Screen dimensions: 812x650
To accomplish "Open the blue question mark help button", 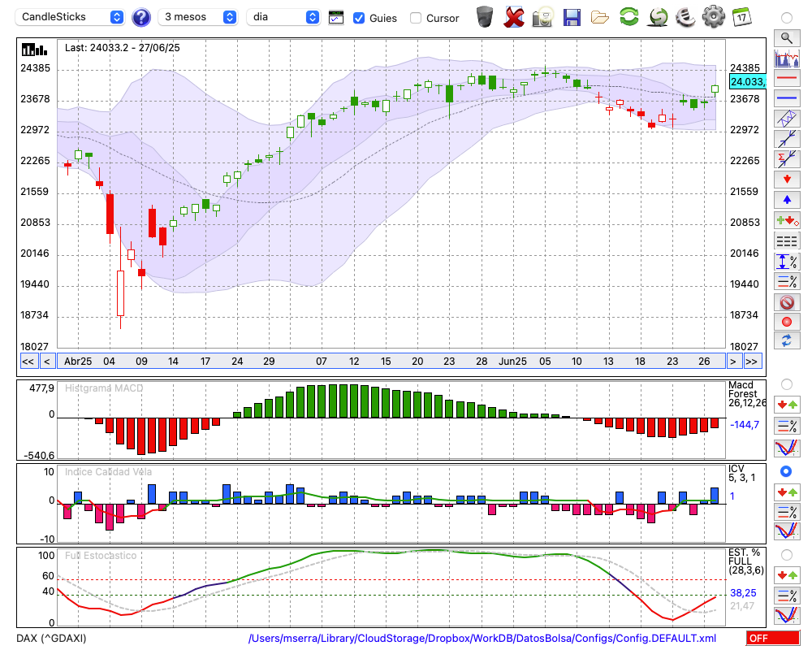I will click(140, 17).
